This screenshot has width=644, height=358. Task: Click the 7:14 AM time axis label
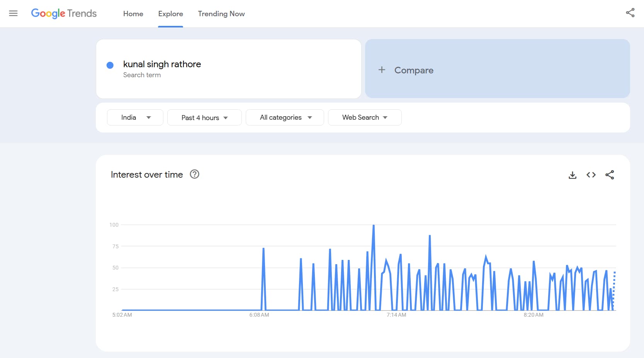click(x=396, y=315)
